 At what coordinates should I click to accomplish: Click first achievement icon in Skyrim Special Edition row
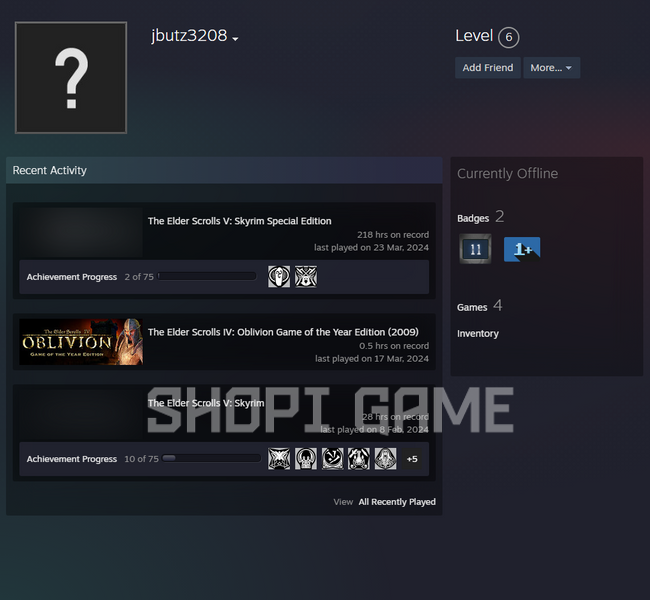[279, 277]
